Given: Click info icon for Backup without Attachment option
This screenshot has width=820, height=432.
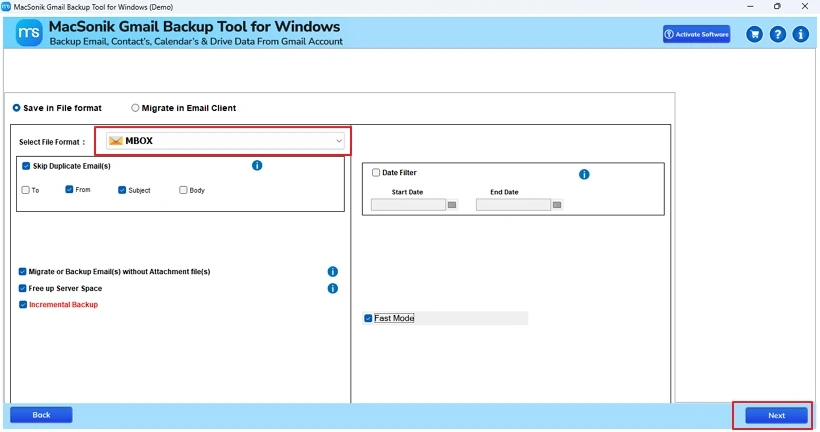Looking at the screenshot, I should click(x=333, y=272).
